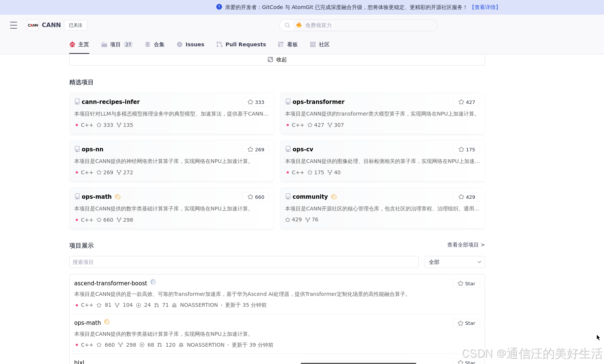Click the fork icon on the ops-nn card
604x364 pixels.
pos(119,172)
